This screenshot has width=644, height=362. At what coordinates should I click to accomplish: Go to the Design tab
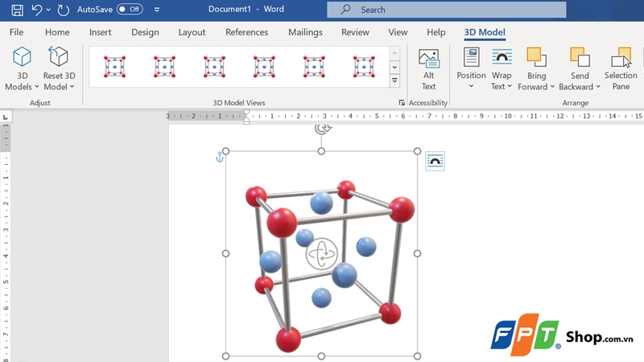point(145,32)
